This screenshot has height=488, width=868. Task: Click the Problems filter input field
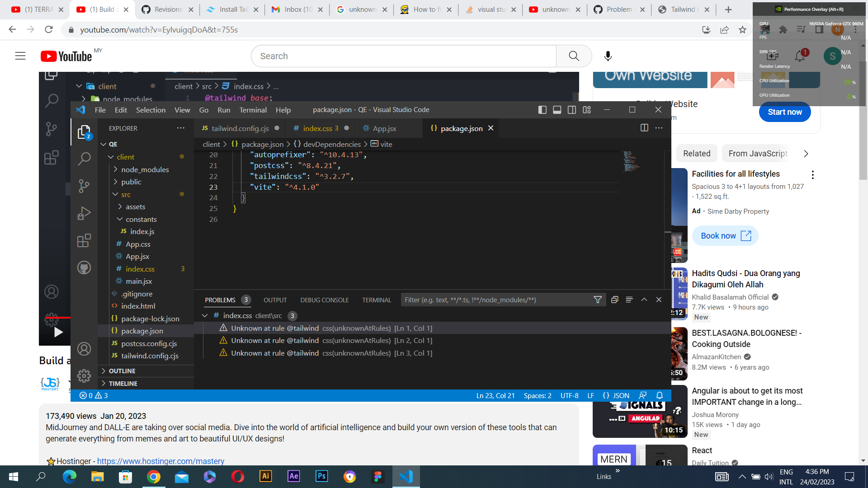tap(497, 299)
